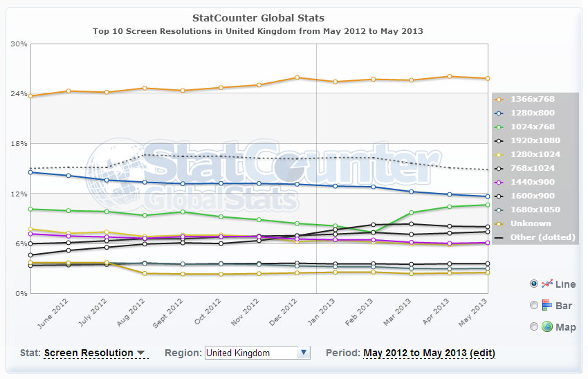The height and width of the screenshot is (379, 588).
Task: Open the United Kingdom region combo box
Action: coord(257,353)
